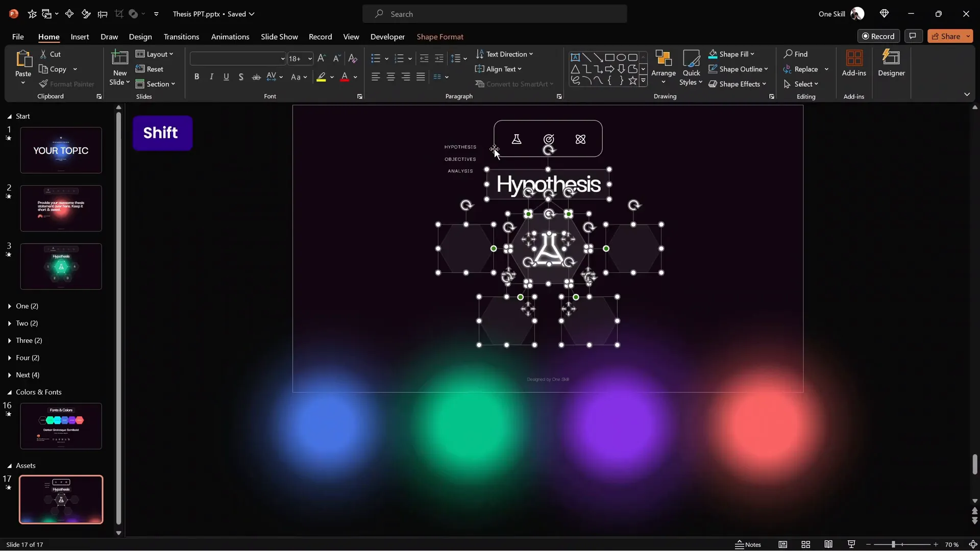Switch to the Design tab
980x551 pixels.
[x=140, y=37]
